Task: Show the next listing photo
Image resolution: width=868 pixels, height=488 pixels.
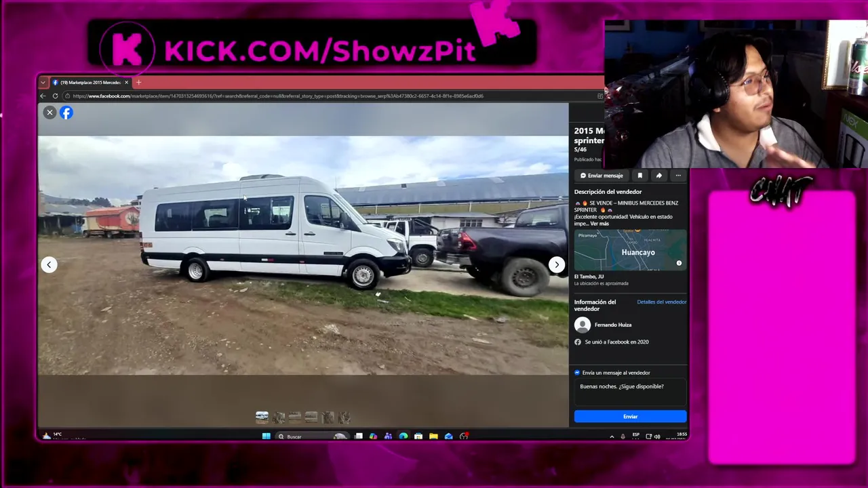Action: coord(557,264)
